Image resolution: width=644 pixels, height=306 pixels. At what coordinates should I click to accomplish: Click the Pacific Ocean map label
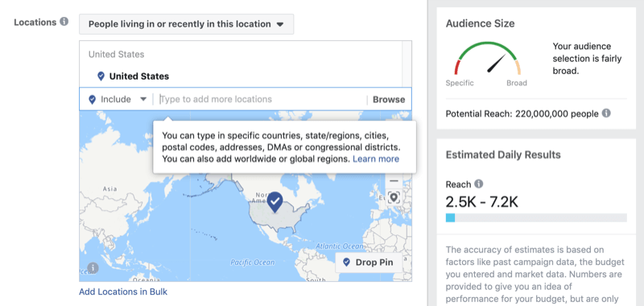coord(252,263)
